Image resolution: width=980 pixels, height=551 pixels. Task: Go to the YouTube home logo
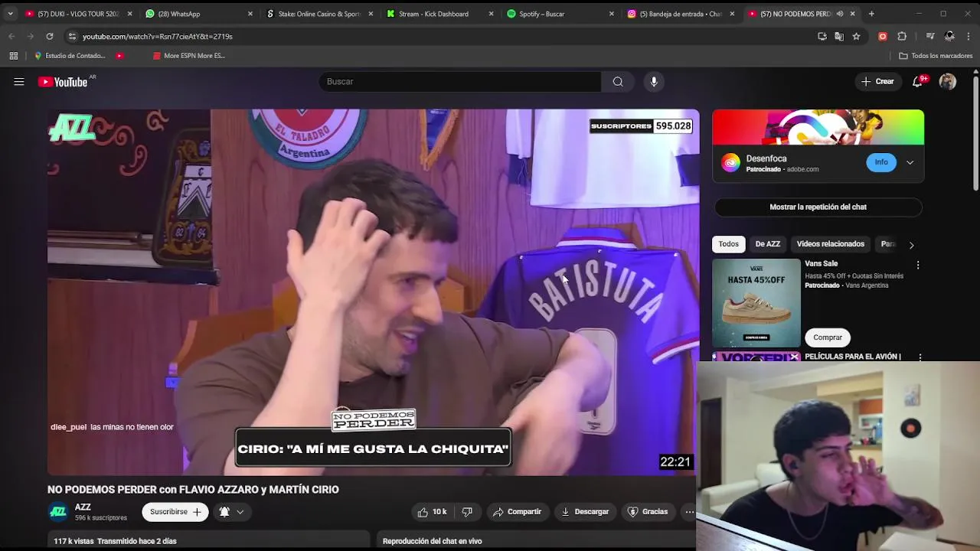(x=63, y=82)
